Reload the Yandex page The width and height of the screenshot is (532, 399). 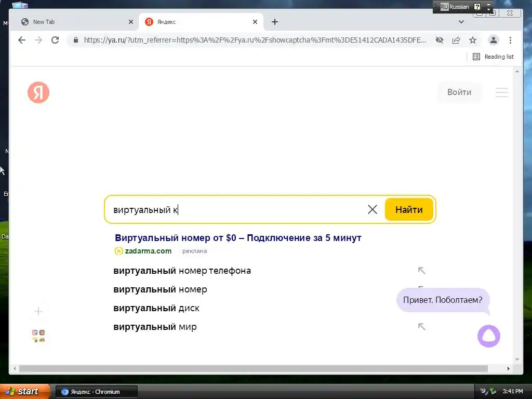coord(55,40)
